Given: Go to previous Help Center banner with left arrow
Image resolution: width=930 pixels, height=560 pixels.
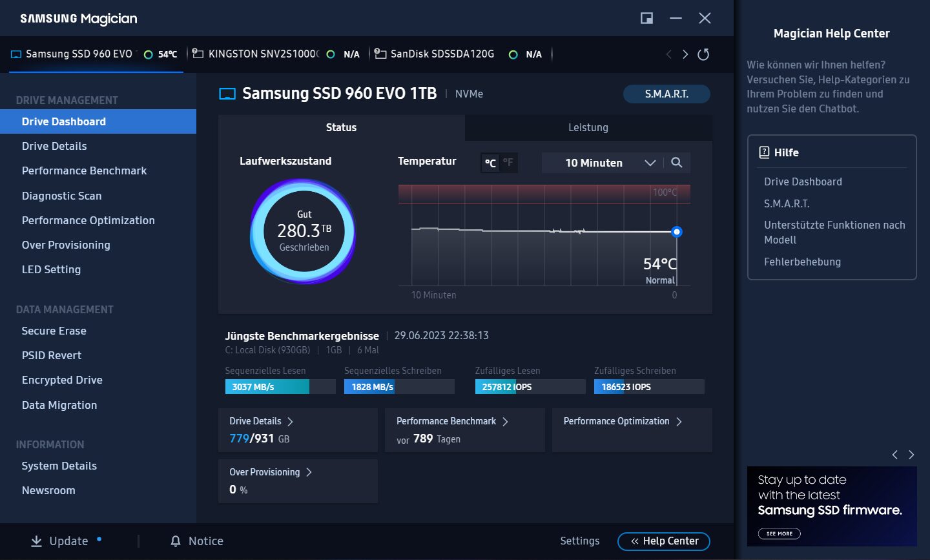Looking at the screenshot, I should 894,455.
